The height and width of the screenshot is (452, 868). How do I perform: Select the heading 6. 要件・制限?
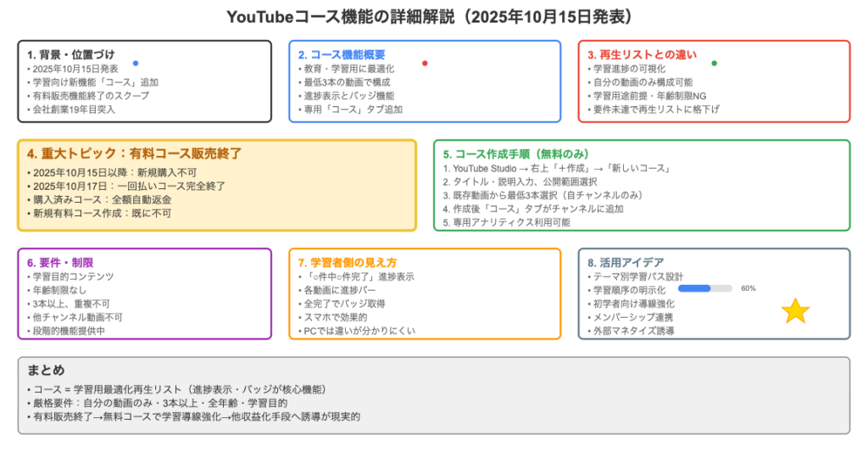pos(61,262)
